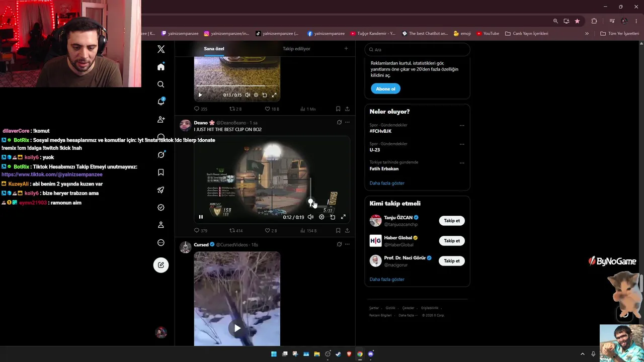Open the emoji bookmark in bookmarks bar
The width and height of the screenshot is (644, 362).
tap(462, 34)
